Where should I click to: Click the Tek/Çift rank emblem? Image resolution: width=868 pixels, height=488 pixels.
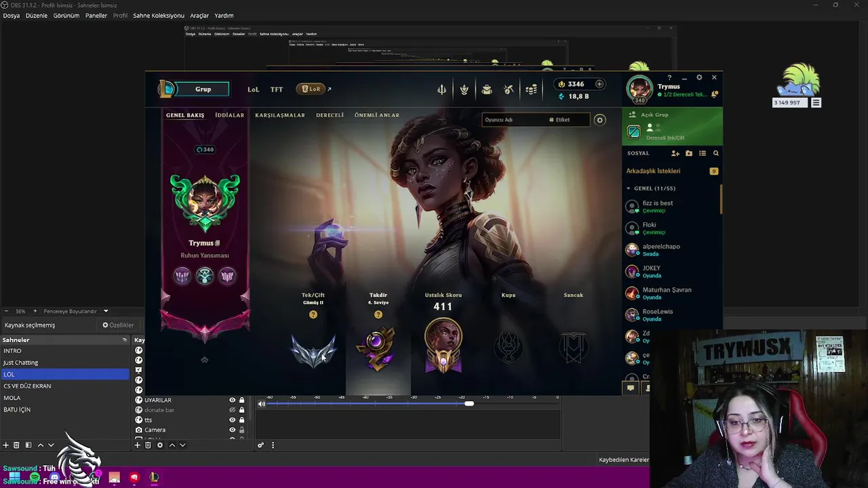(x=313, y=350)
